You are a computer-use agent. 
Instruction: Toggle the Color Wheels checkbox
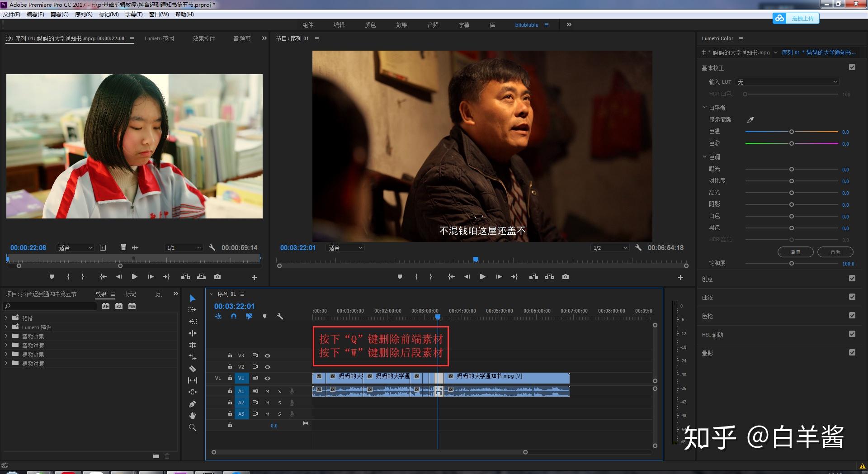point(852,316)
